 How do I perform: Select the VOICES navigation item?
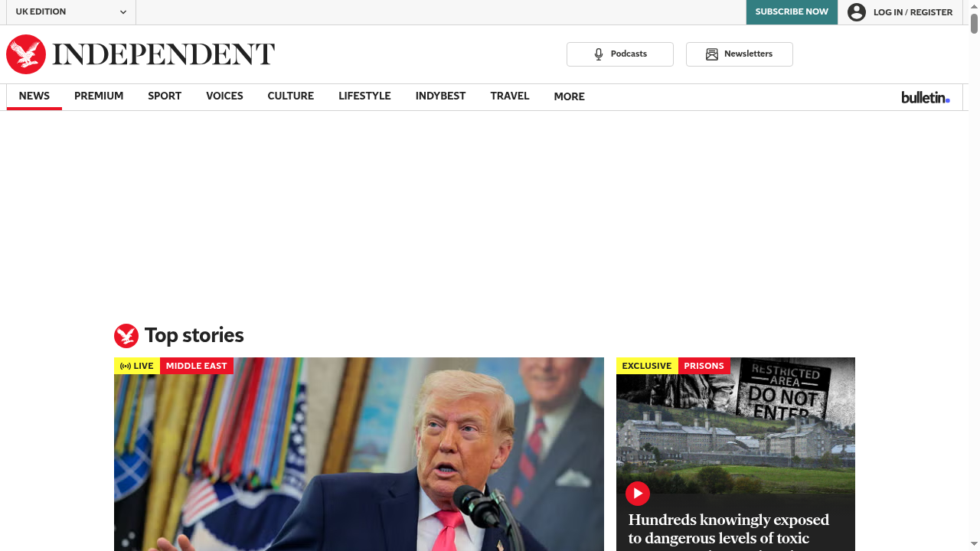(224, 96)
